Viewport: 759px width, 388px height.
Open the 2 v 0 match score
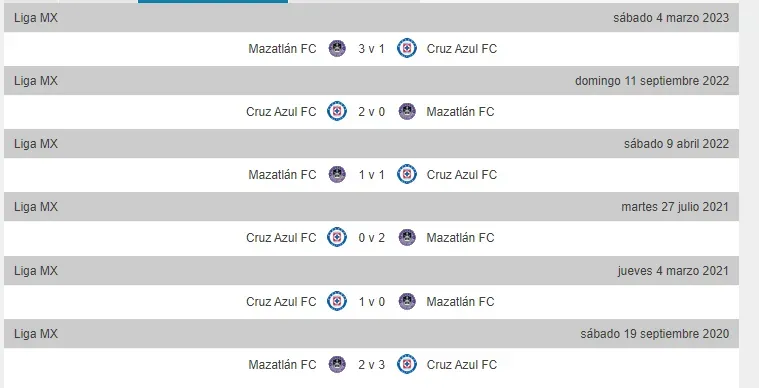point(372,112)
